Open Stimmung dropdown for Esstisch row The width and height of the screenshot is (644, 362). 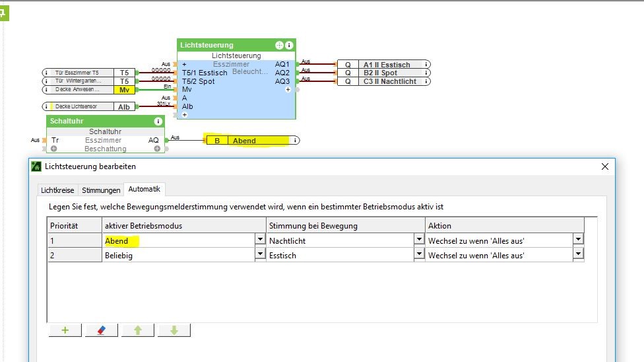[x=419, y=254]
